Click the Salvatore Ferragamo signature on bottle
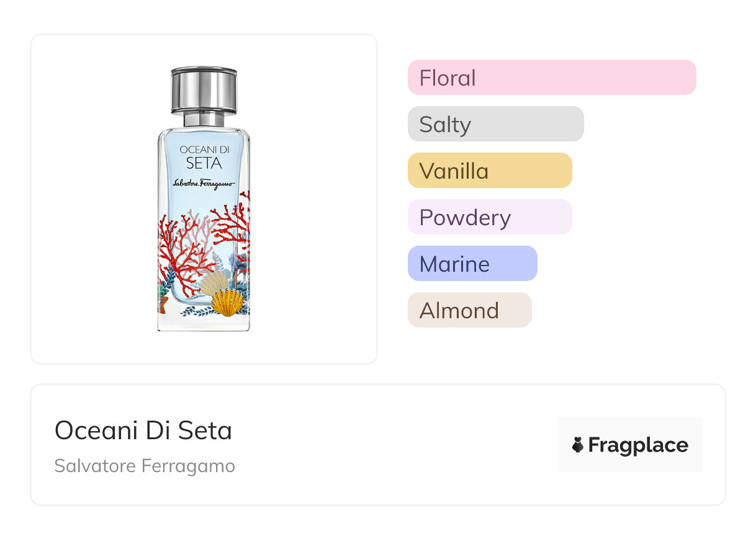The image size is (756, 536). pos(204,184)
